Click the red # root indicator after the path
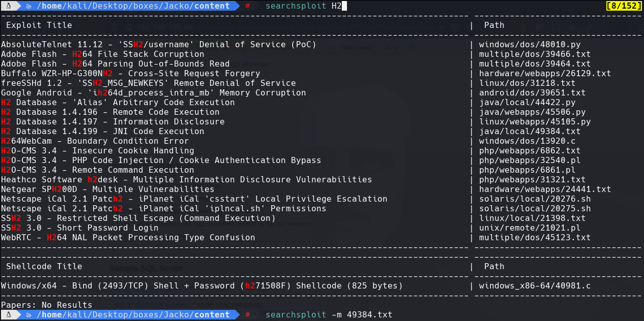This screenshot has width=644, height=321. click(x=248, y=6)
